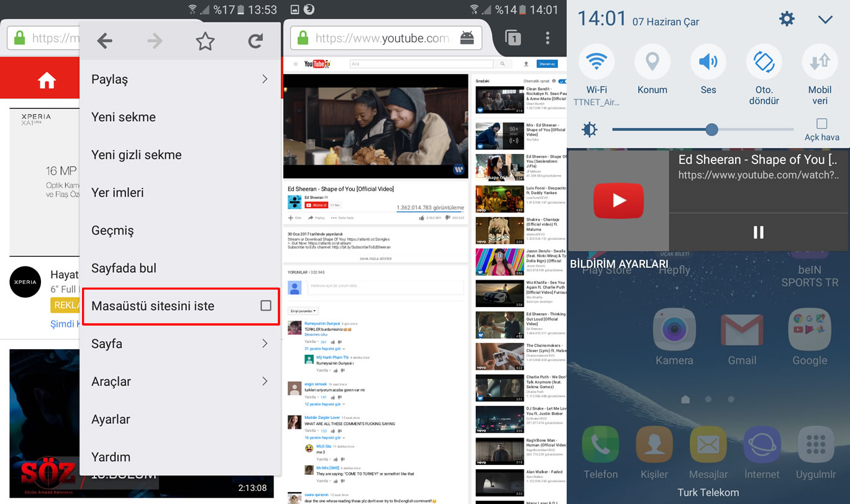The height and width of the screenshot is (504, 850).
Task: Open the Kamera app
Action: 674,330
